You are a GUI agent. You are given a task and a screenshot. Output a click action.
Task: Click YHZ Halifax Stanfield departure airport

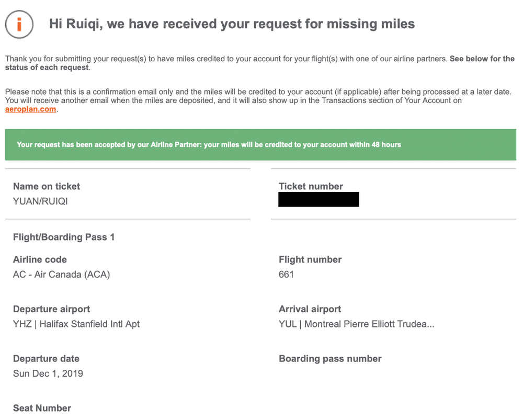click(x=76, y=324)
